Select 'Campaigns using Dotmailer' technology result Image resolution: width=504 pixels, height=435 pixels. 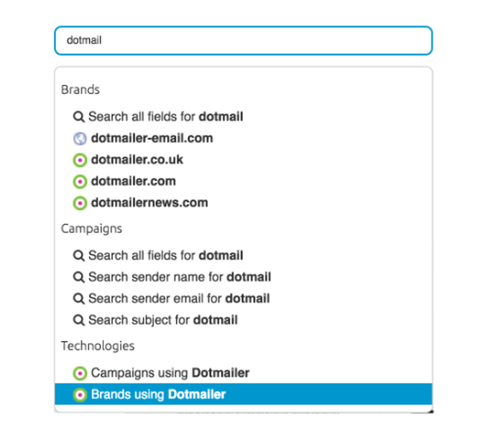click(x=170, y=373)
